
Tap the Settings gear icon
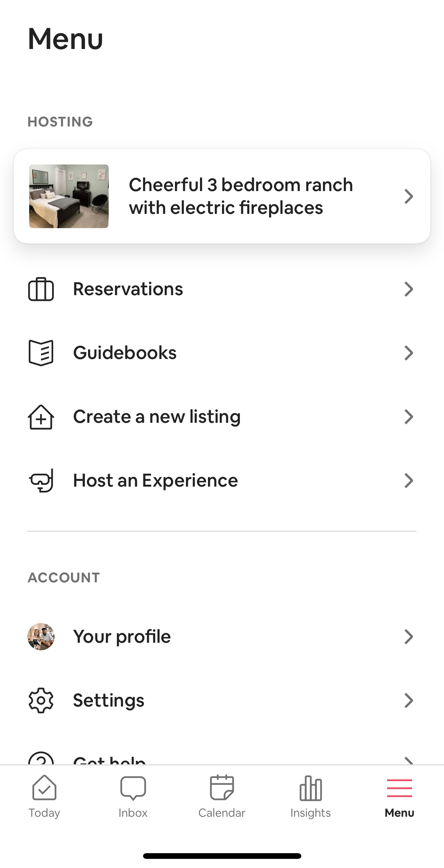point(41,700)
